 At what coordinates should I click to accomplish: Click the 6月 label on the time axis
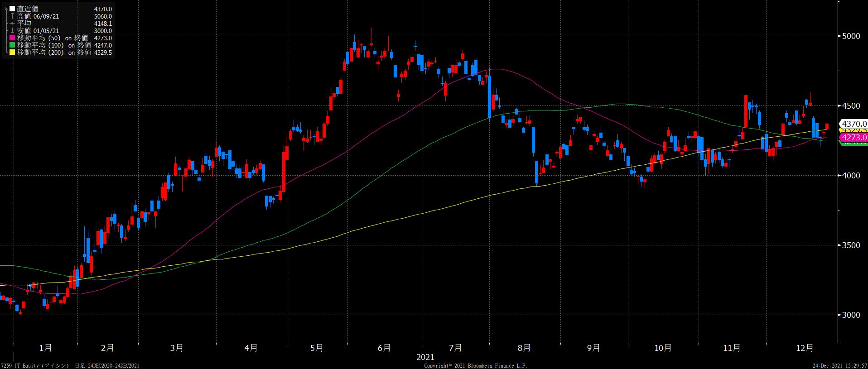click(384, 348)
